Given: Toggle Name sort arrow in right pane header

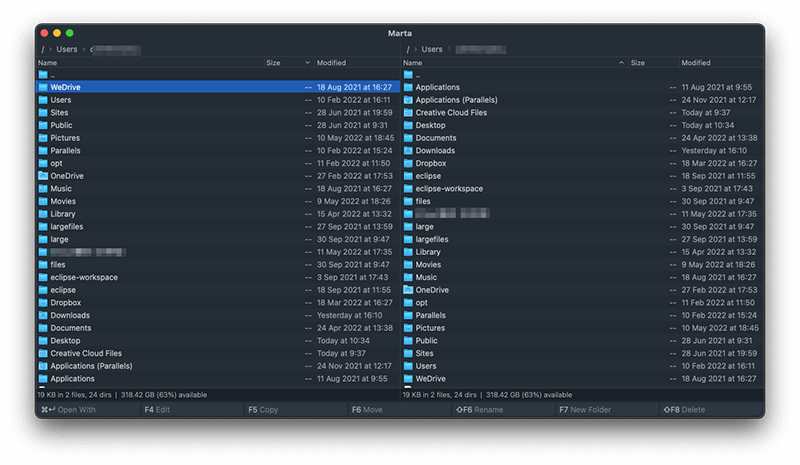Looking at the screenshot, I should [621, 63].
